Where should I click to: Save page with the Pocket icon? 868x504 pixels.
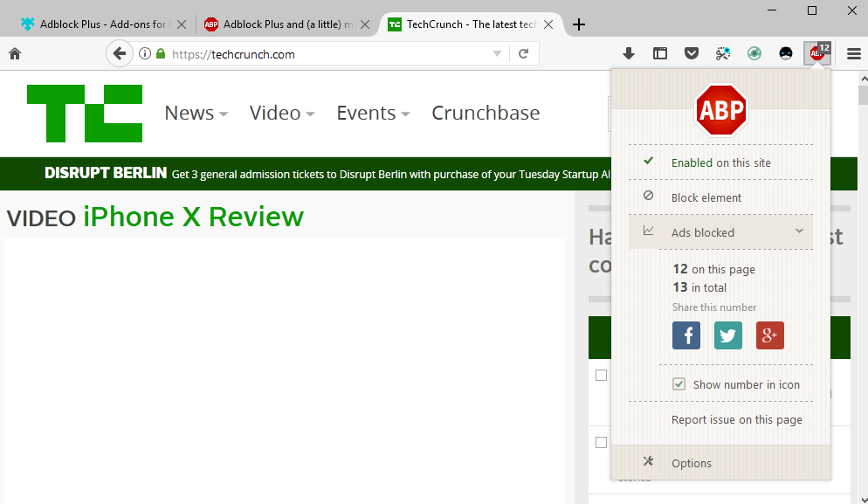pyautogui.click(x=692, y=54)
